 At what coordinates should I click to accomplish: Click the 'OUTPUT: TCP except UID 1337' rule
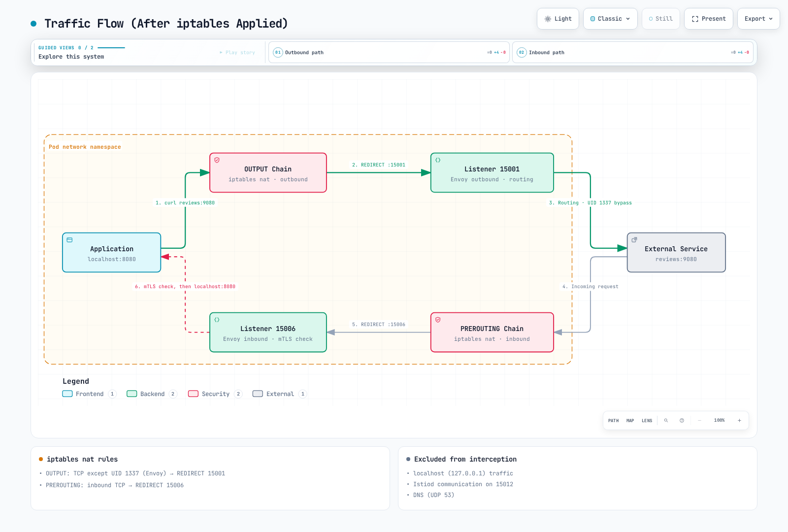pos(135,473)
